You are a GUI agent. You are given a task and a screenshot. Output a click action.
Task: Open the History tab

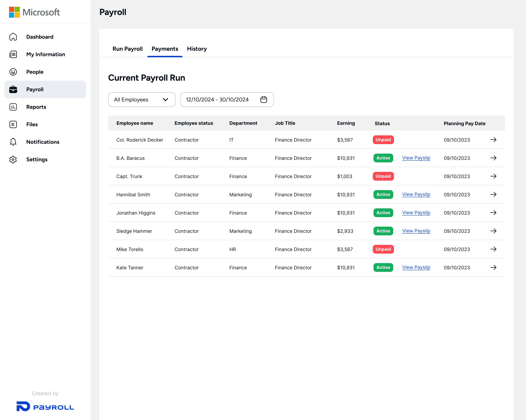[197, 49]
